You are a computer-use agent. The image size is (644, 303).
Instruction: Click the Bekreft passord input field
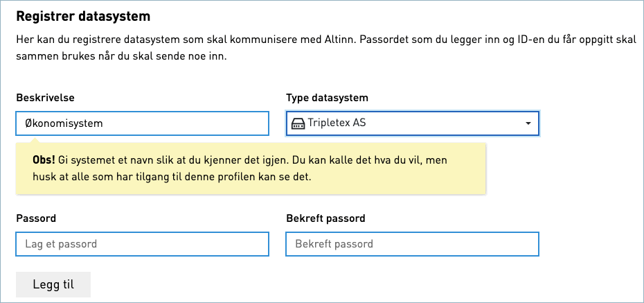click(x=412, y=244)
